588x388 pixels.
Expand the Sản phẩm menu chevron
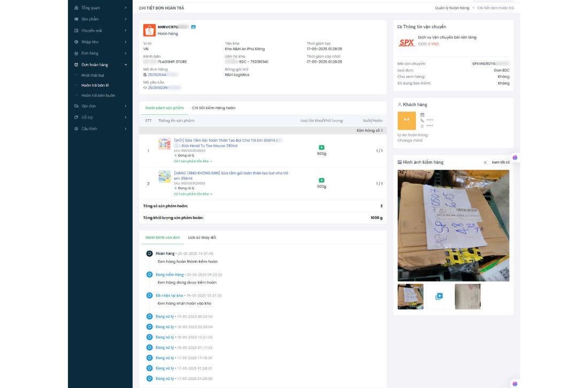coord(126,19)
